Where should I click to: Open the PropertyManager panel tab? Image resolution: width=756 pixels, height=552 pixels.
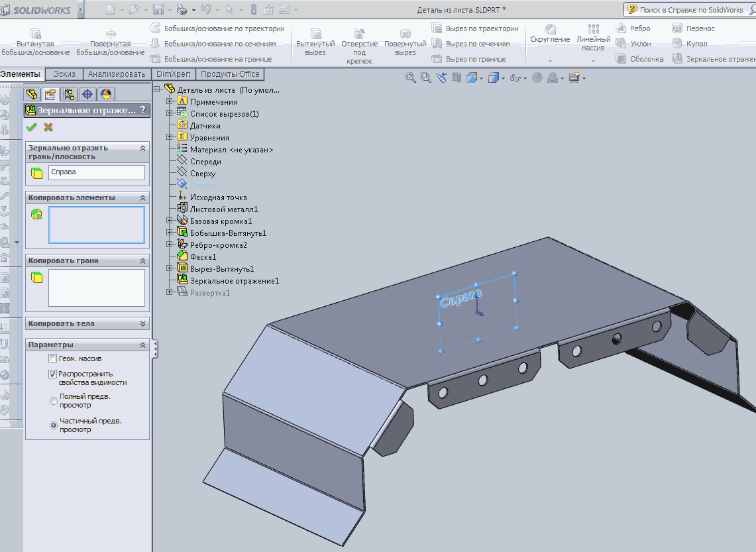click(x=50, y=94)
